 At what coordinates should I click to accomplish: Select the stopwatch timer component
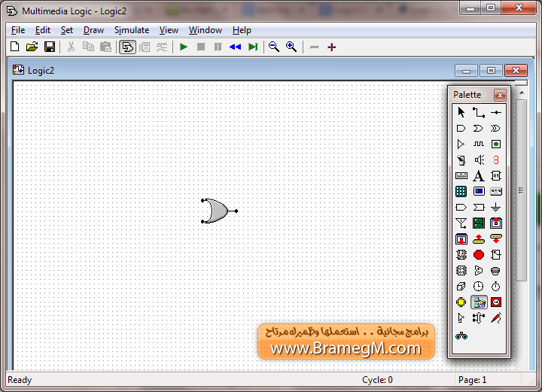pyautogui.click(x=495, y=287)
